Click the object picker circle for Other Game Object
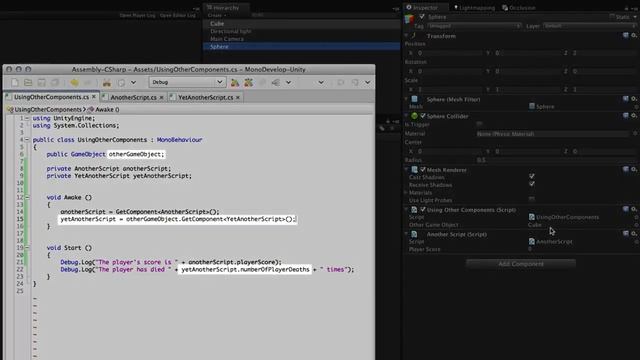 click(x=636, y=225)
